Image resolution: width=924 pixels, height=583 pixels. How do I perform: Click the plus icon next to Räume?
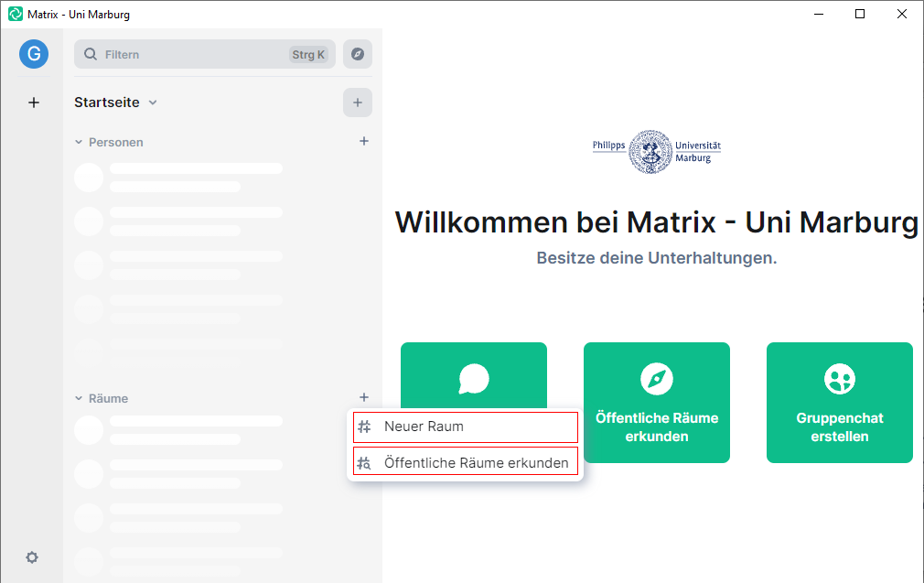(x=364, y=397)
